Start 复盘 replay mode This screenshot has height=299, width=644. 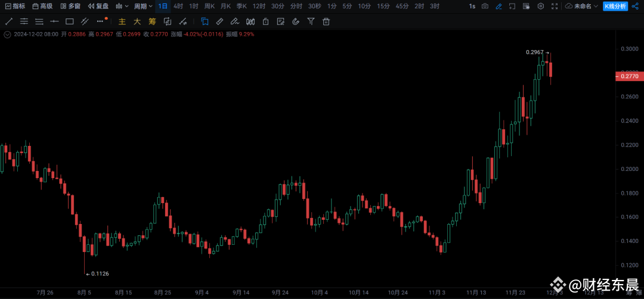click(98, 6)
